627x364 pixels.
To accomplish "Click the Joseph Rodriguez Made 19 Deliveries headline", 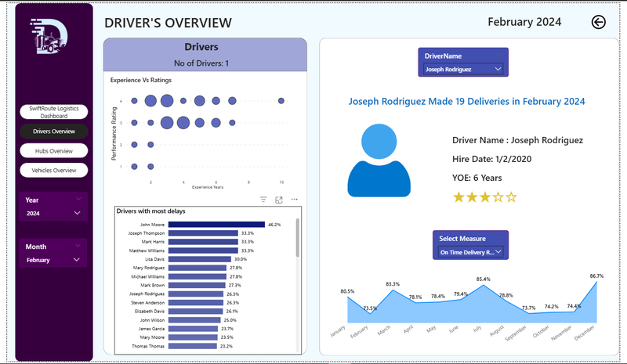I will click(466, 102).
